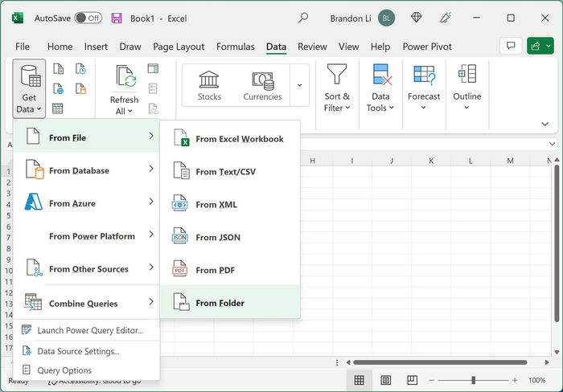Switch to the Power Pivot tab
Screen dimensions: 563x392
pos(427,47)
